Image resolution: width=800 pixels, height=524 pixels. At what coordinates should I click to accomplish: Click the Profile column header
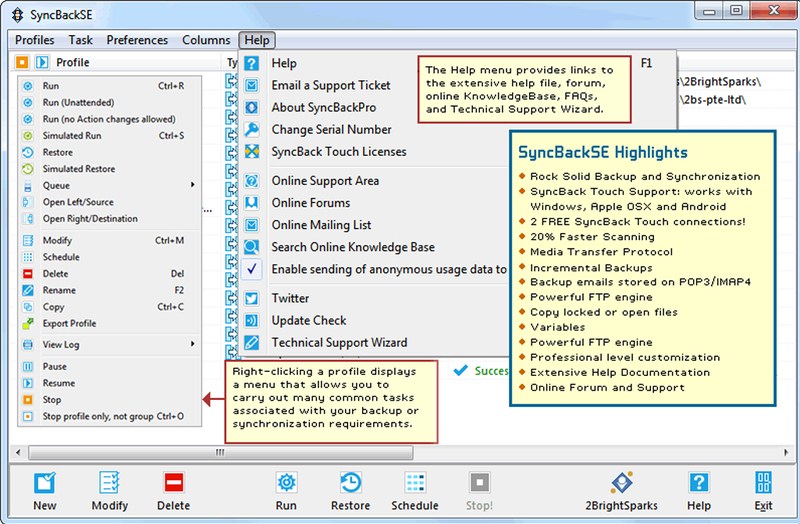[72, 62]
